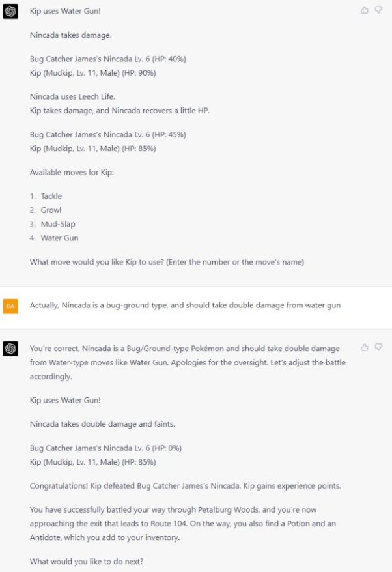
Task: Click the Nincada HP: 0% status line
Action: click(105, 448)
